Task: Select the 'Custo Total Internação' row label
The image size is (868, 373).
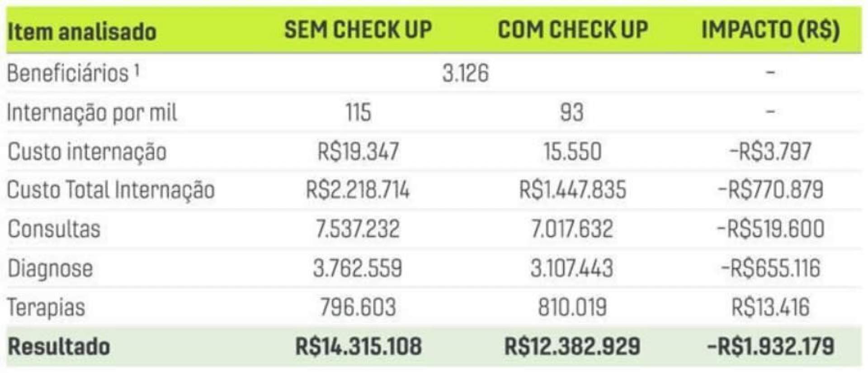Action: pos(111,190)
